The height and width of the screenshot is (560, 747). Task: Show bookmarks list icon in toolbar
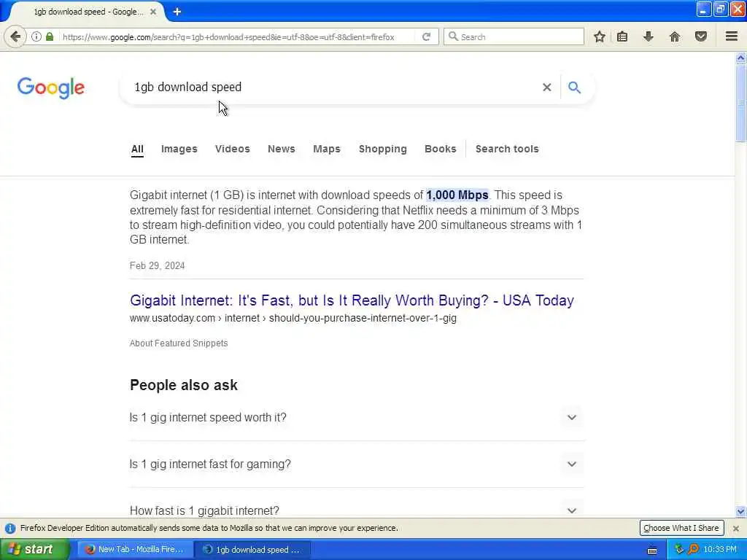click(622, 36)
